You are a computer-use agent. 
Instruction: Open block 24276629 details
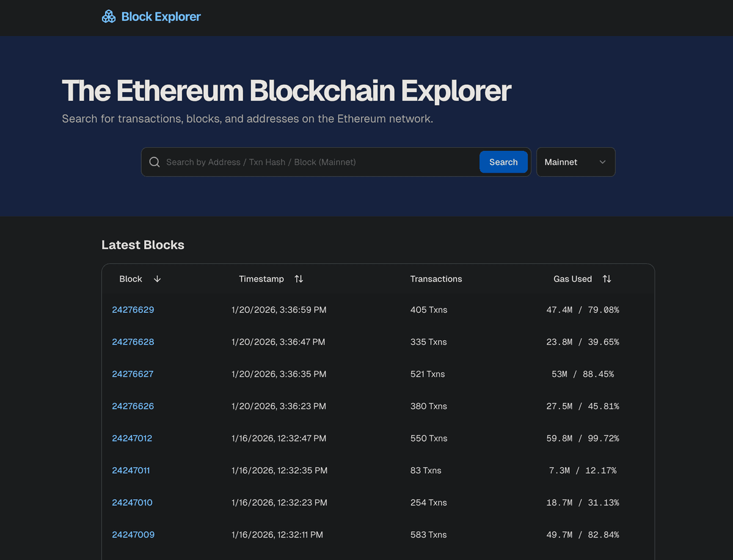point(133,310)
